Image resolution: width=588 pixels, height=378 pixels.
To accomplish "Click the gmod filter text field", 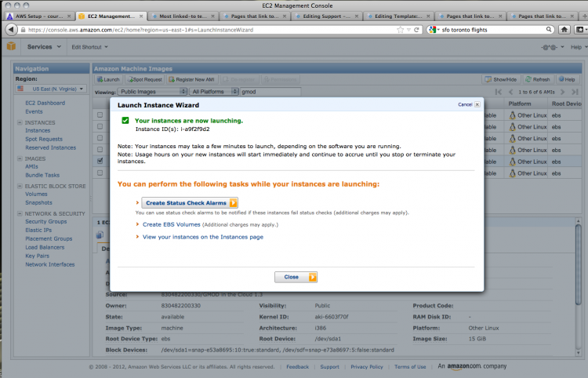I will pyautogui.click(x=270, y=92).
